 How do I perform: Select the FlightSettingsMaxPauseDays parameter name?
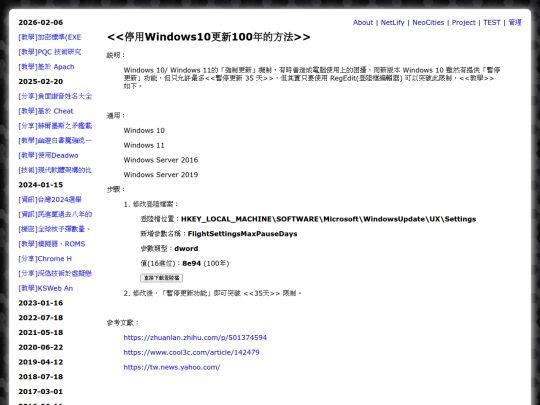point(242,234)
